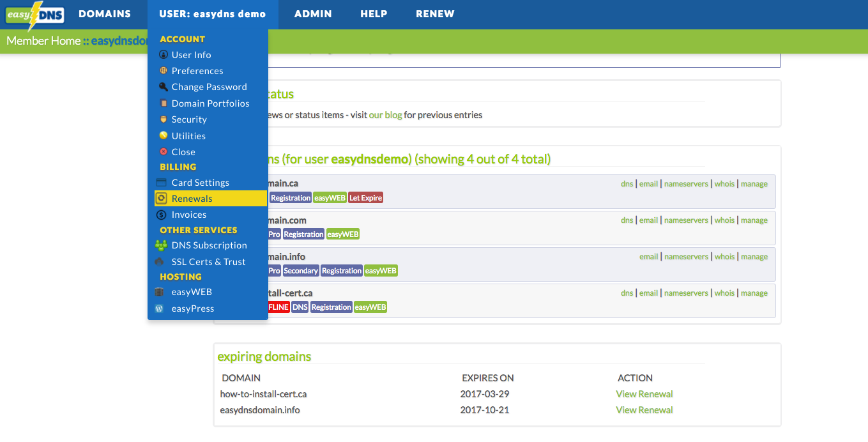Click the easyDNS logo

pos(35,17)
